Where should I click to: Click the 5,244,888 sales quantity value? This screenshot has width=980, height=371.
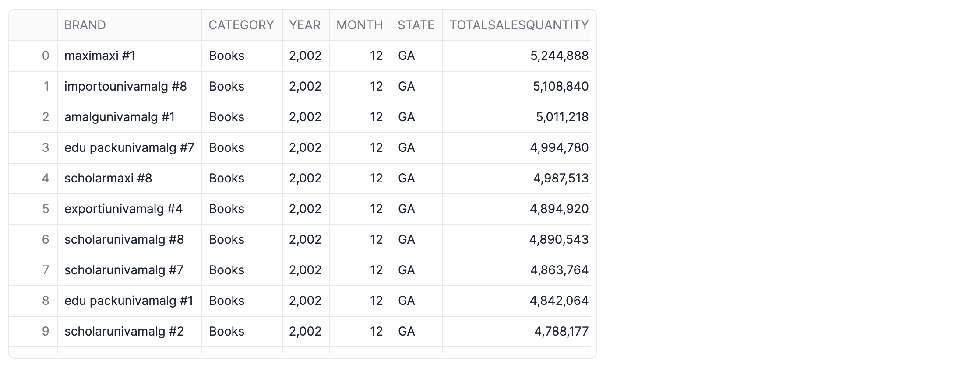(x=559, y=56)
